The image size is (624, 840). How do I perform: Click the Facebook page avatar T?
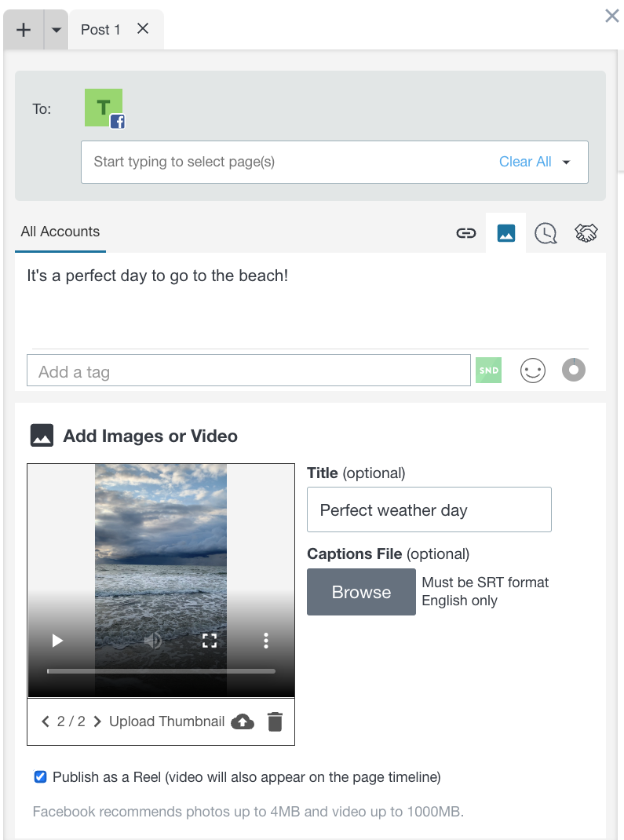coord(104,108)
